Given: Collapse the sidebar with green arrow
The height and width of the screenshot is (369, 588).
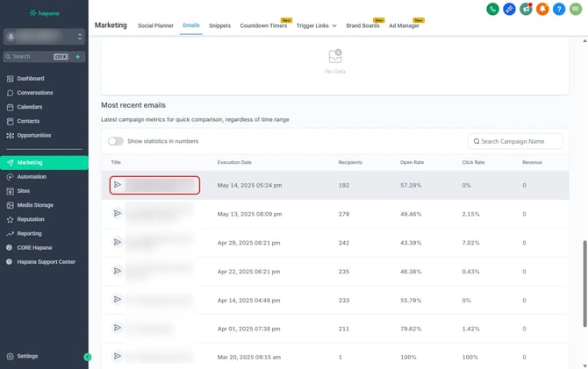Looking at the screenshot, I should (x=87, y=357).
